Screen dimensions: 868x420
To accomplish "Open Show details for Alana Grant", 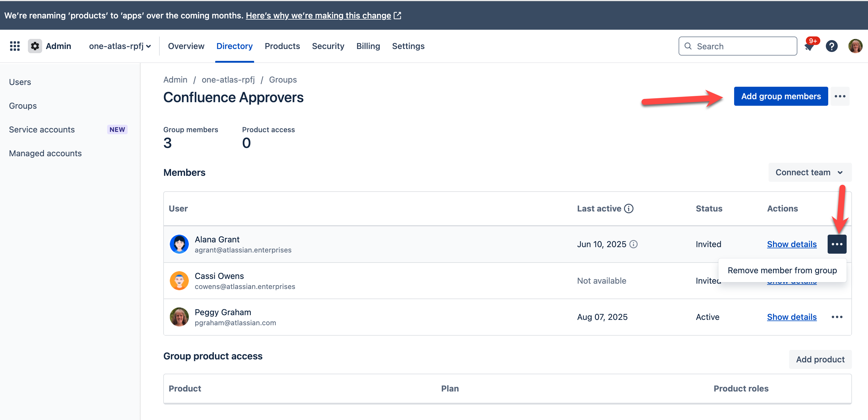I will [x=791, y=244].
